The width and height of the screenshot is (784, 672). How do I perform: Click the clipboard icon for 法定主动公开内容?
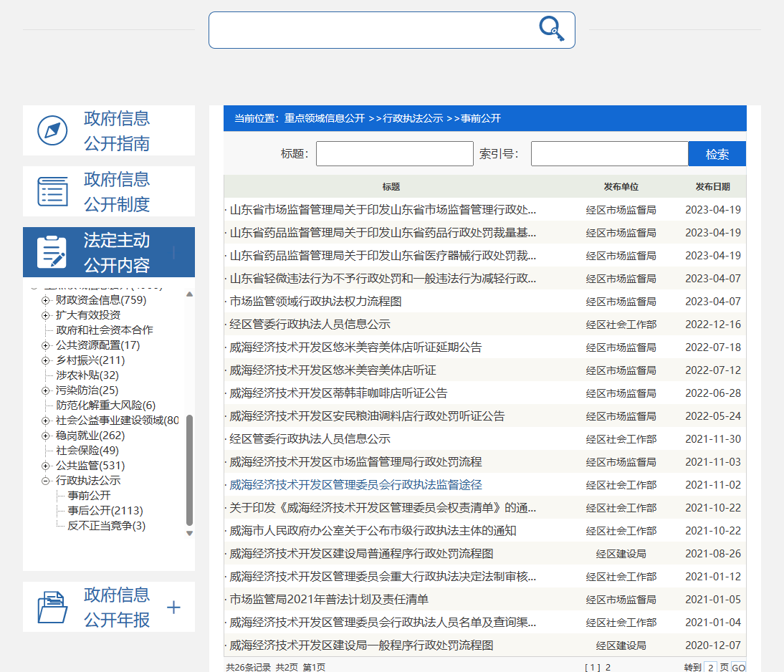click(x=52, y=252)
